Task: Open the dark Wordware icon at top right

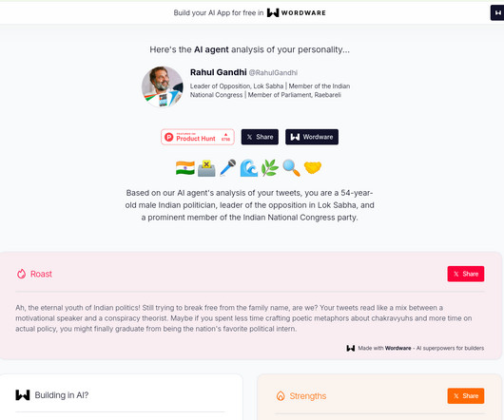Action: pos(497,13)
